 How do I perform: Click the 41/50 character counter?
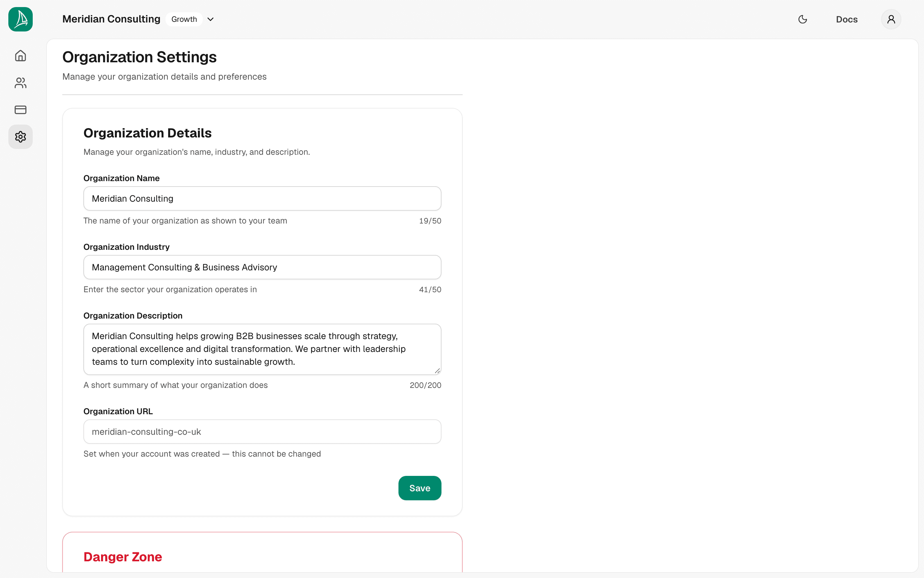pyautogui.click(x=430, y=290)
